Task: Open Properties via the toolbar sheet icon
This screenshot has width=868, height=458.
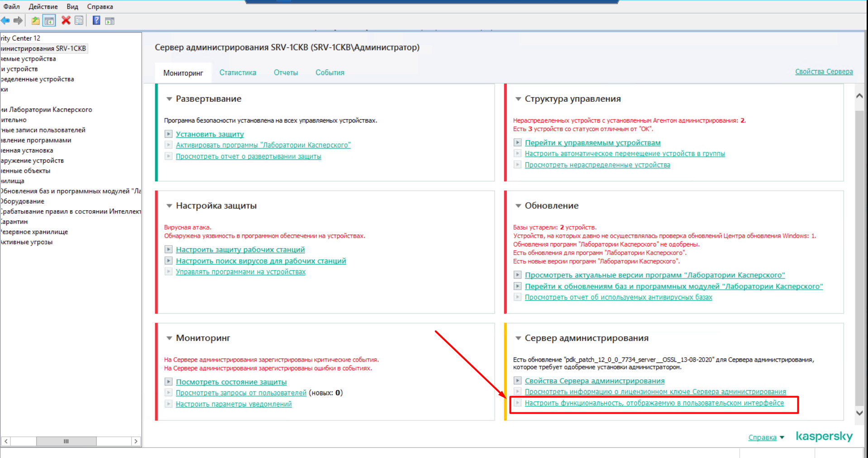Action: [x=79, y=20]
